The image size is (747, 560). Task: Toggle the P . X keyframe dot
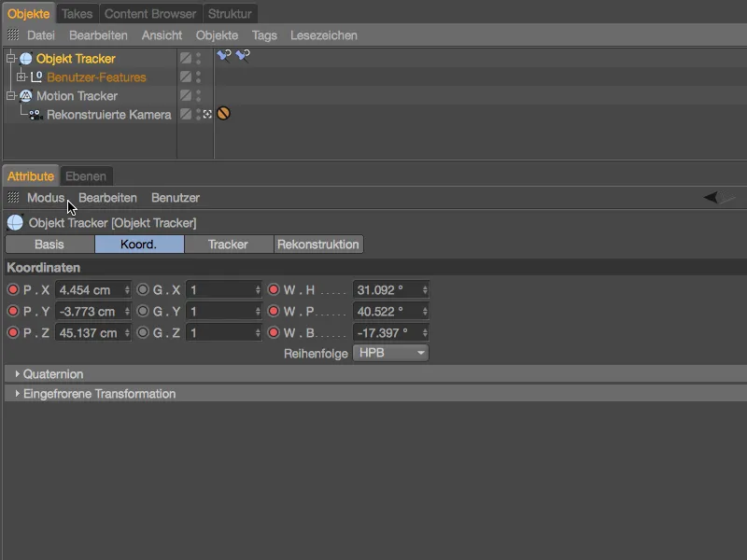13,289
